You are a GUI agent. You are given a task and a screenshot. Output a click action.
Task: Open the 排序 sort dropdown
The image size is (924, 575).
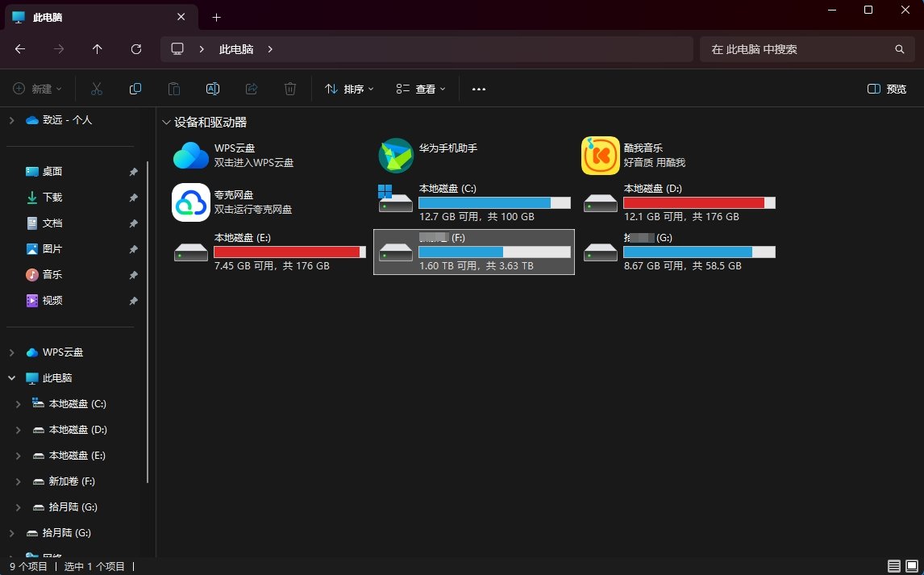click(x=349, y=90)
